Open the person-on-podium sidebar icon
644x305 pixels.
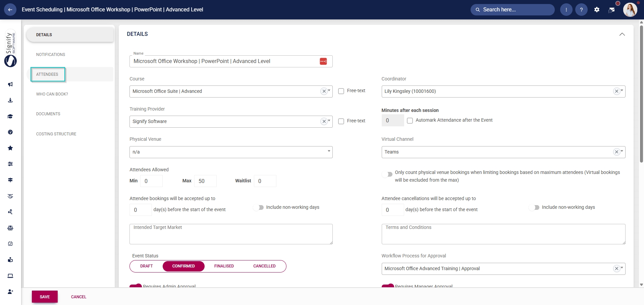pos(10,100)
